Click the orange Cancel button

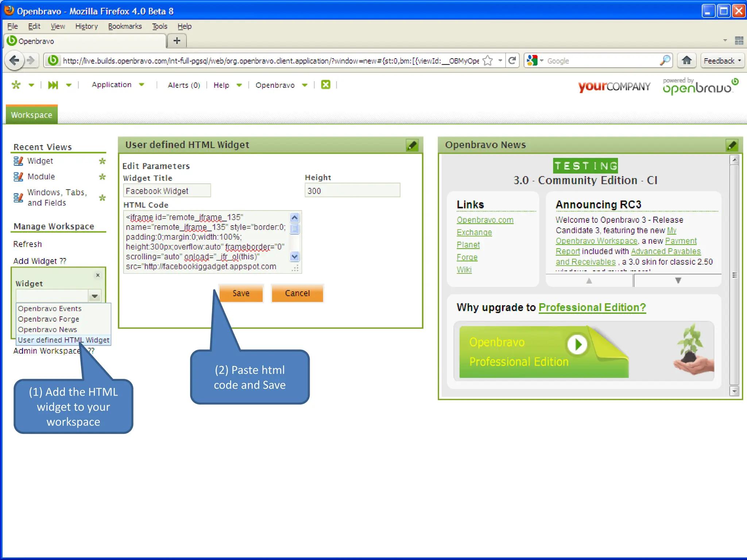(297, 293)
